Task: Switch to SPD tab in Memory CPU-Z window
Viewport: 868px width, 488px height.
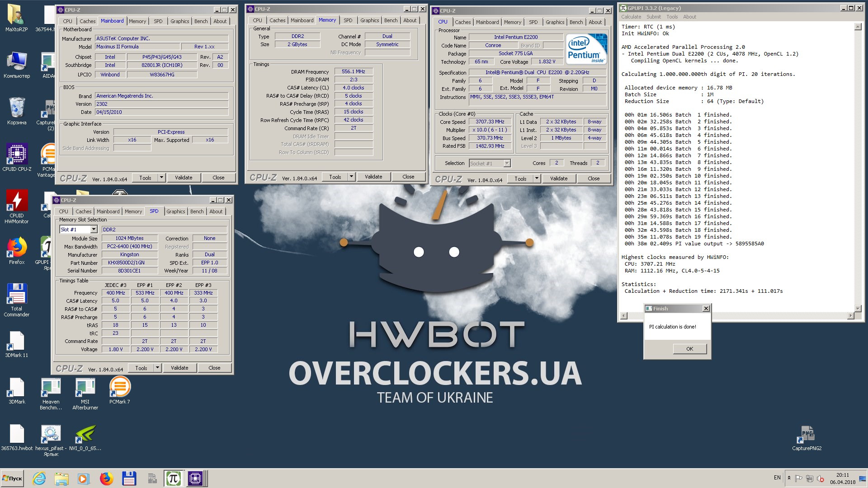Action: [348, 20]
